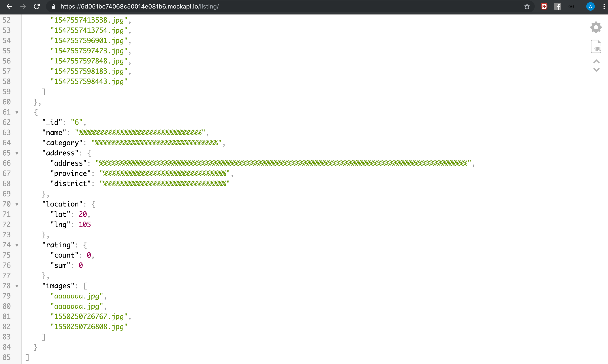Select the lat value 20
Image resolution: width=608 pixels, height=364 pixels.
[x=83, y=214]
